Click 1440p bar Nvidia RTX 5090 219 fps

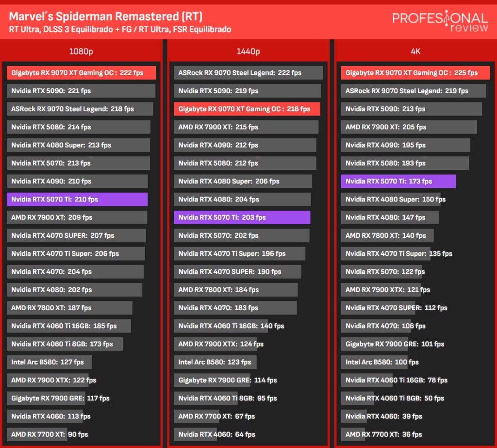(x=248, y=91)
